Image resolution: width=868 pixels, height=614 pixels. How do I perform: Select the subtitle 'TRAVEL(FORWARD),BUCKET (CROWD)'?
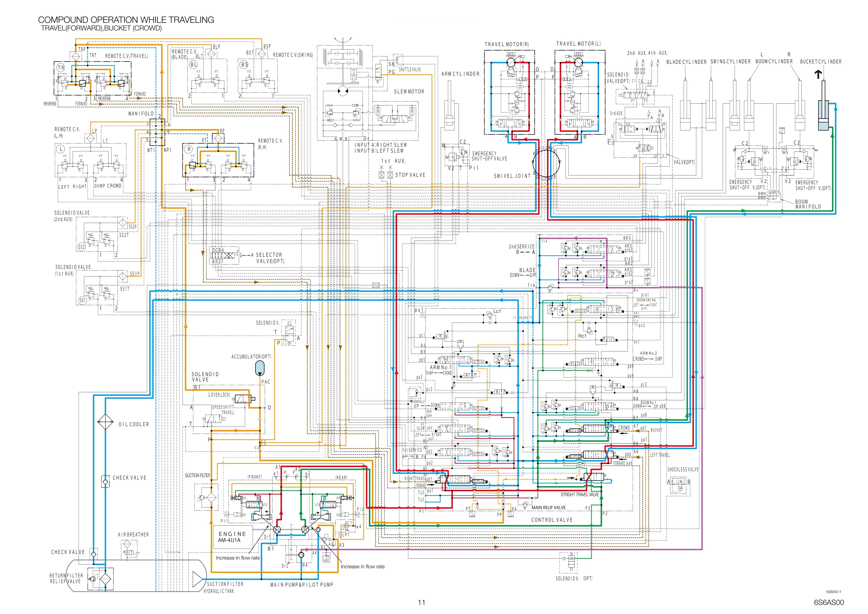102,28
